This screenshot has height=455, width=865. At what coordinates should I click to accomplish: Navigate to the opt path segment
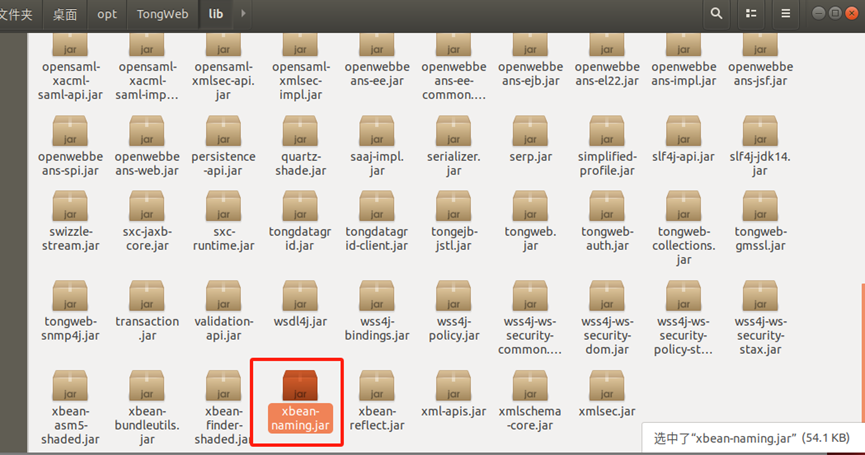106,14
